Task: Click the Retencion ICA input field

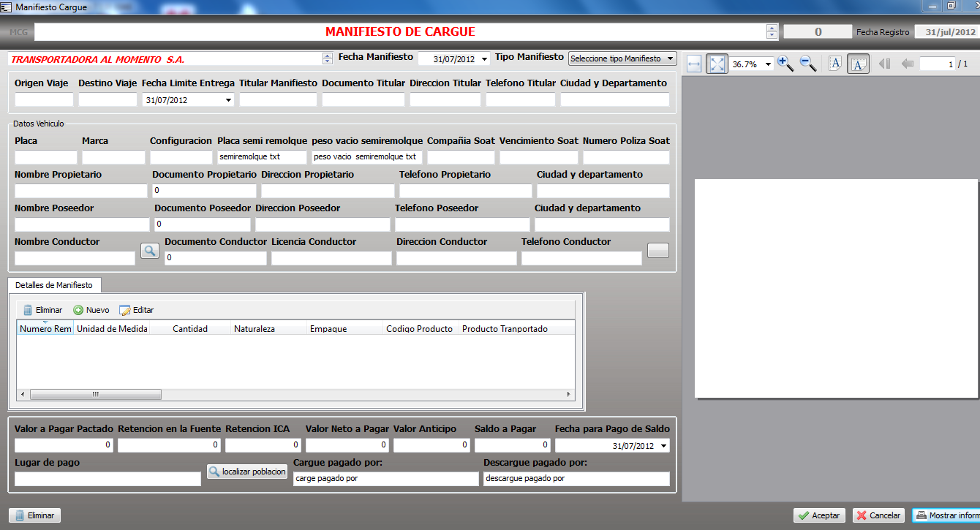Action: click(263, 445)
